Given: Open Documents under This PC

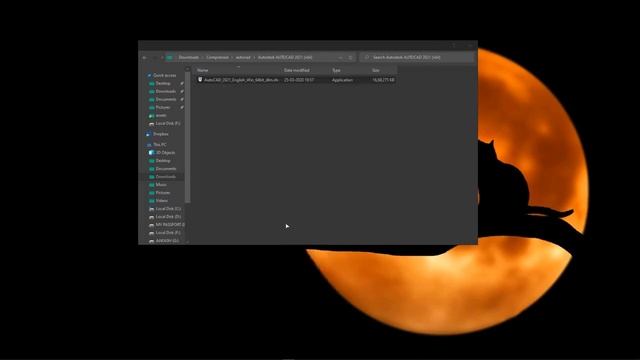Looking at the screenshot, I should pos(166,169).
